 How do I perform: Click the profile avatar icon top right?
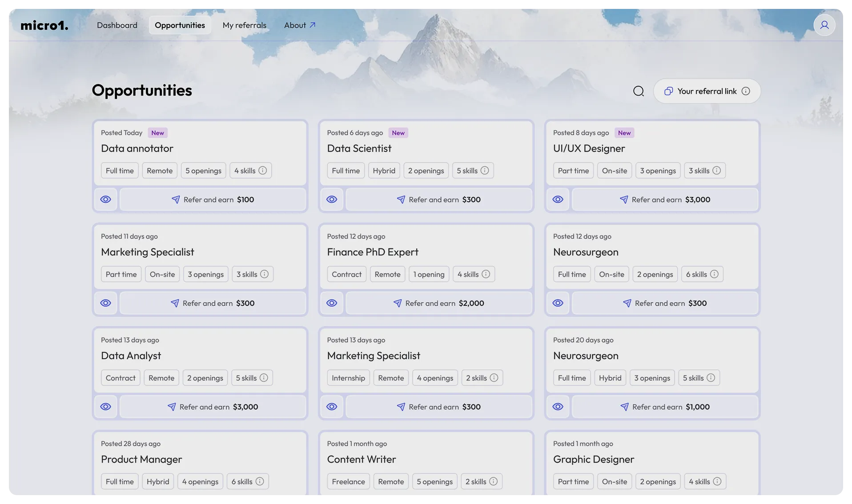click(824, 25)
